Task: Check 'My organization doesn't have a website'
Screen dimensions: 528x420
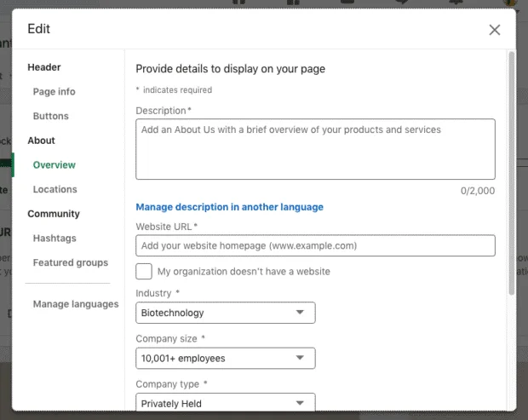Action: coord(144,272)
